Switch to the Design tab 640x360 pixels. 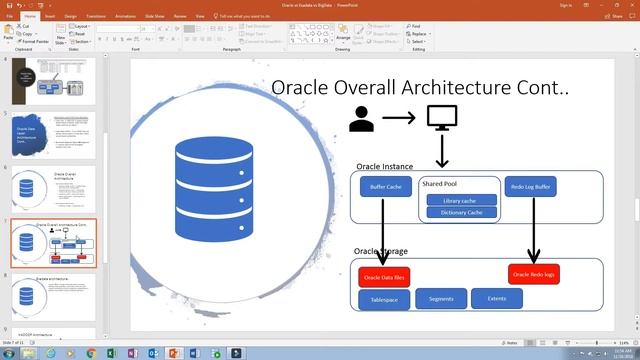71,16
